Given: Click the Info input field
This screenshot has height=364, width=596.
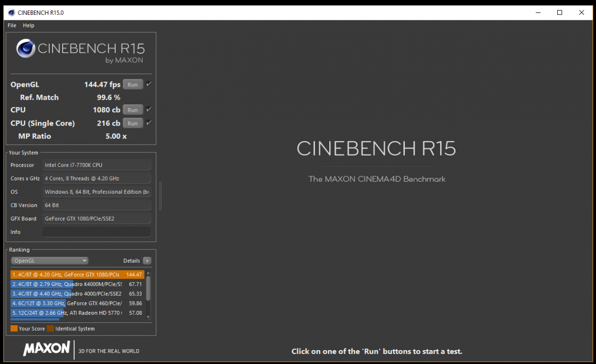Looking at the screenshot, I should coord(96,232).
